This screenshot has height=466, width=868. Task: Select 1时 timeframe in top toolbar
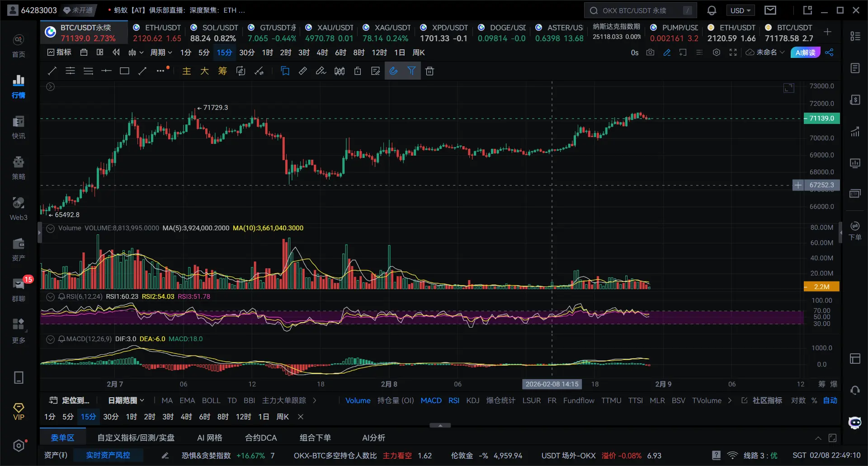tap(267, 52)
